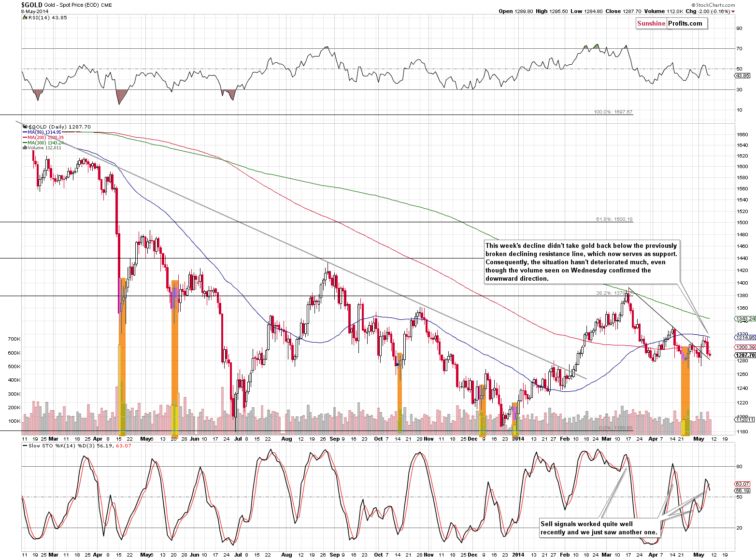Screen dimensions: 756x559
Task: Click the 56.19 stochastic tag
Action: click(x=742, y=491)
